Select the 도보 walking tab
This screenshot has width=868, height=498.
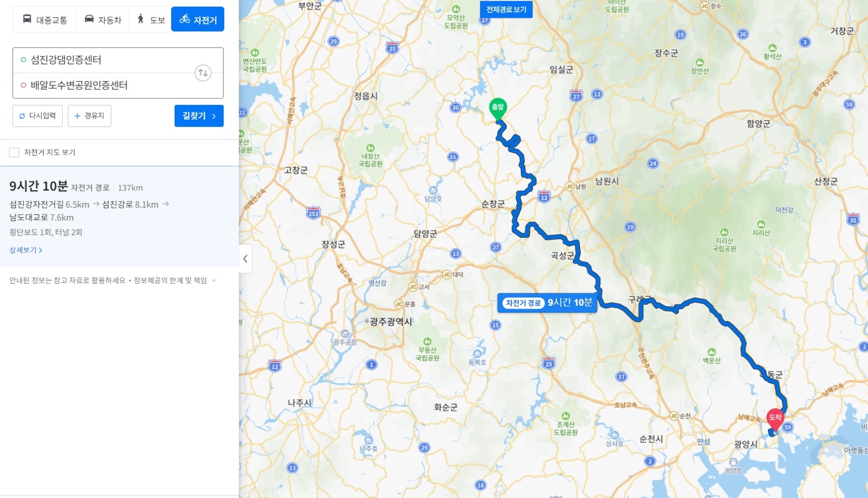click(x=150, y=20)
